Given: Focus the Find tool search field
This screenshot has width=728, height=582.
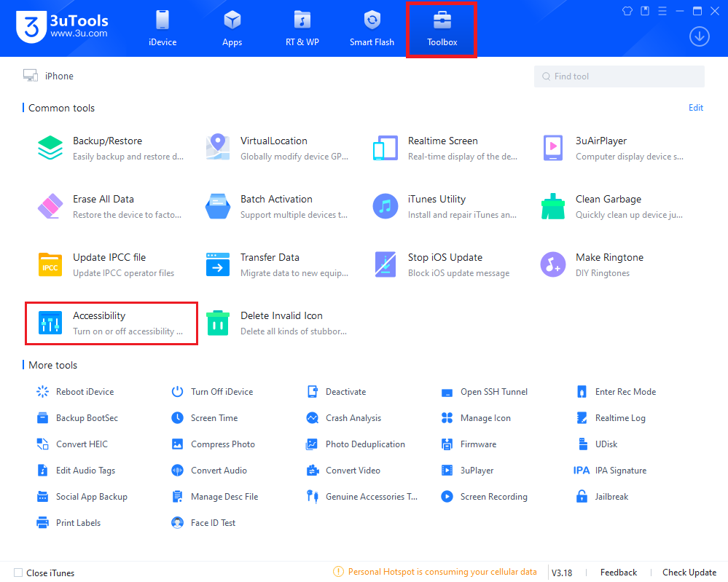Looking at the screenshot, I should pos(619,76).
